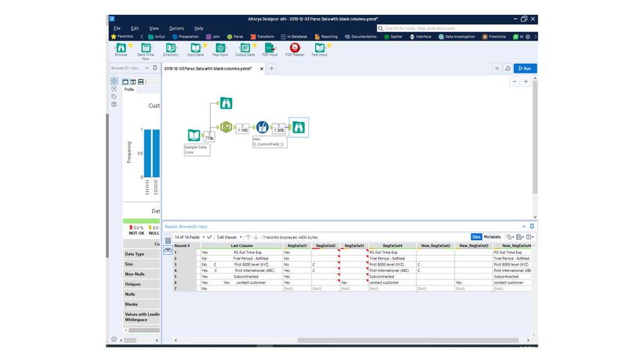This screenshot has width=644, height=362.
Task: Show Metadata view in Results
Action: [492, 237]
